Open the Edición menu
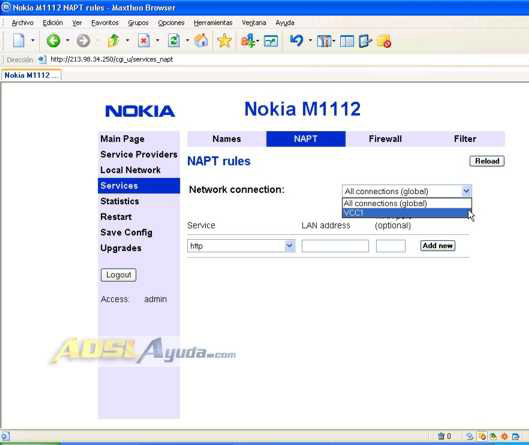 click(53, 23)
